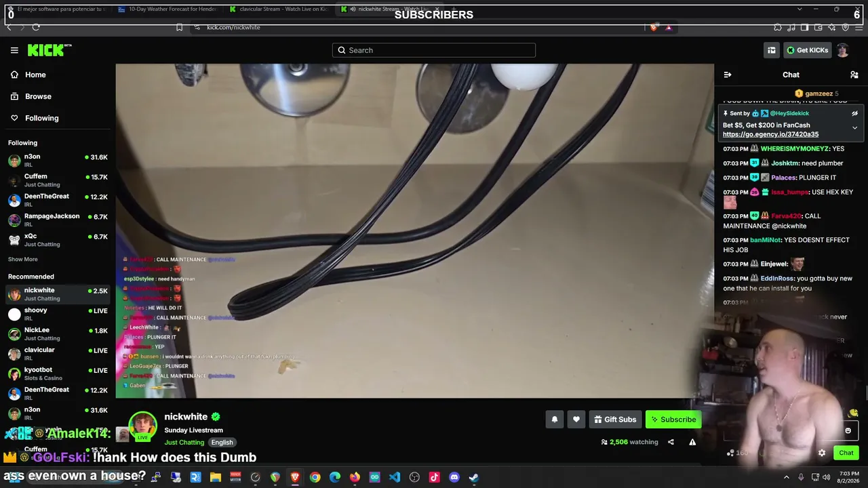The image size is (868, 488).
Task: Report the stream with warning icon
Action: tap(692, 442)
